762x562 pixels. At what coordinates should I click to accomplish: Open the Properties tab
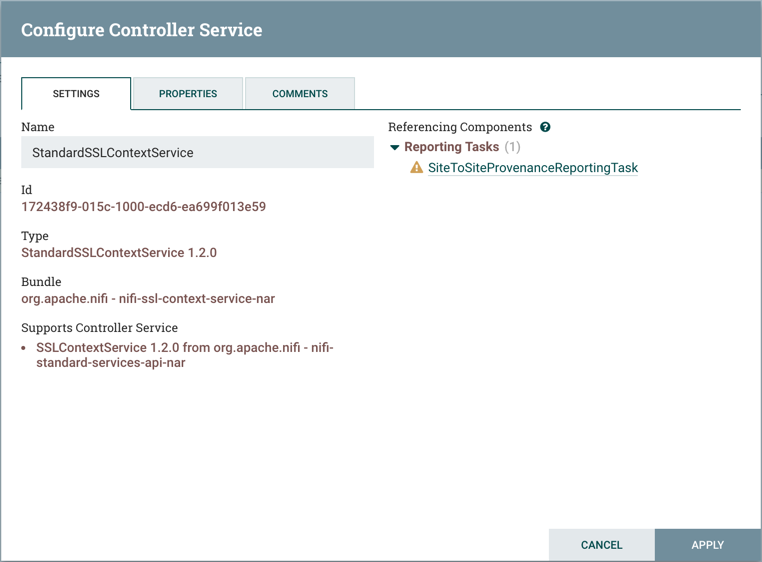188,94
